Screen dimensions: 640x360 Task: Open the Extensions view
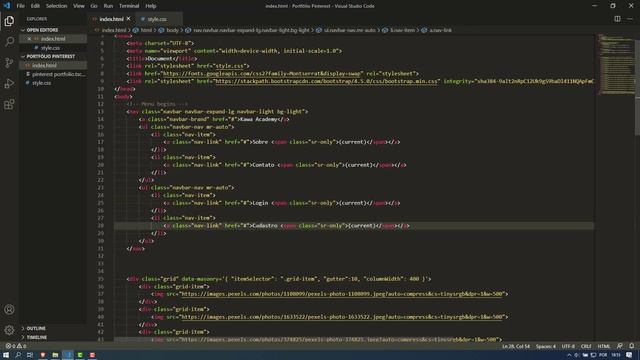pos(9,104)
